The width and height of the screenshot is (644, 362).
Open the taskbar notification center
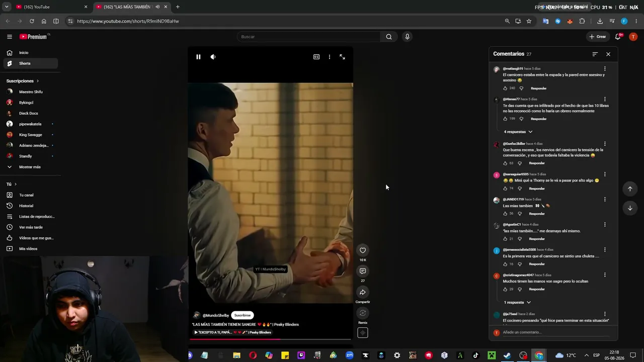[633, 355]
